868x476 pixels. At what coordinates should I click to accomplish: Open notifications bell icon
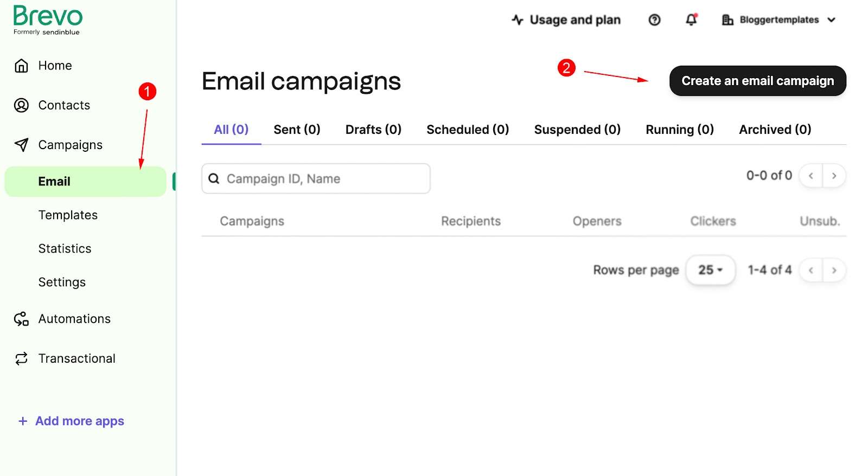(x=691, y=20)
